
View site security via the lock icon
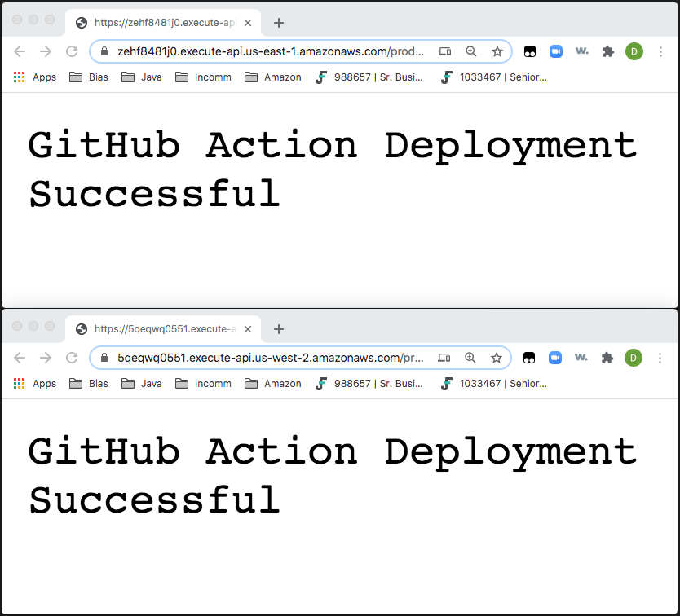pyautogui.click(x=103, y=51)
